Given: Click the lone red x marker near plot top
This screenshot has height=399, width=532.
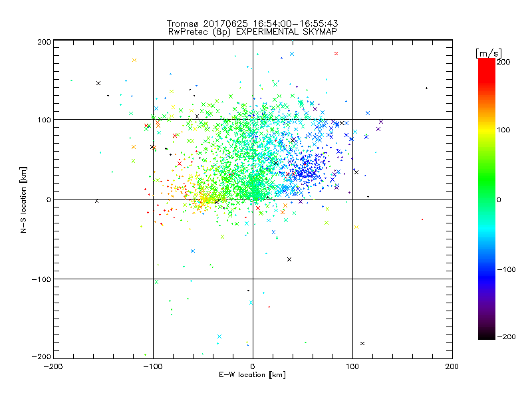Looking at the screenshot, I should coord(336,54).
